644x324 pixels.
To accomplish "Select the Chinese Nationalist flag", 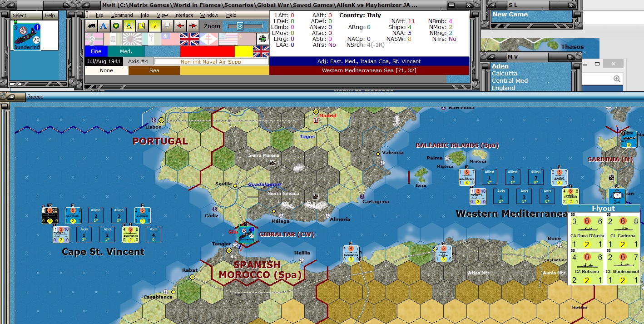I will point(170,39).
